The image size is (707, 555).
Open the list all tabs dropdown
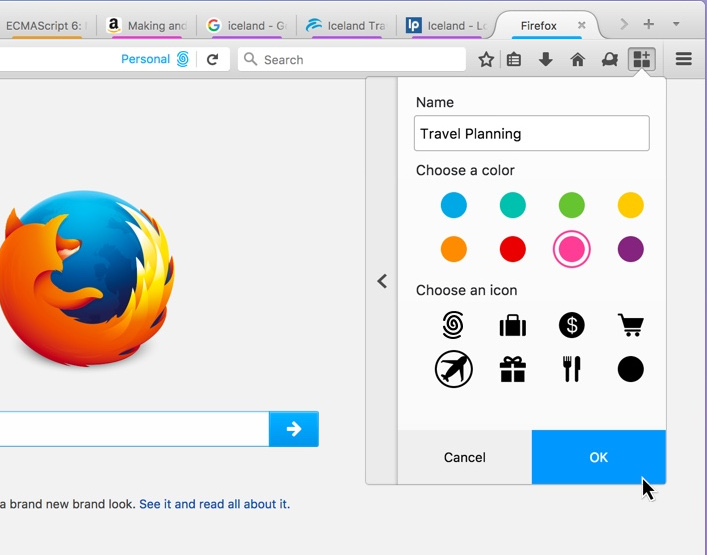(x=676, y=24)
